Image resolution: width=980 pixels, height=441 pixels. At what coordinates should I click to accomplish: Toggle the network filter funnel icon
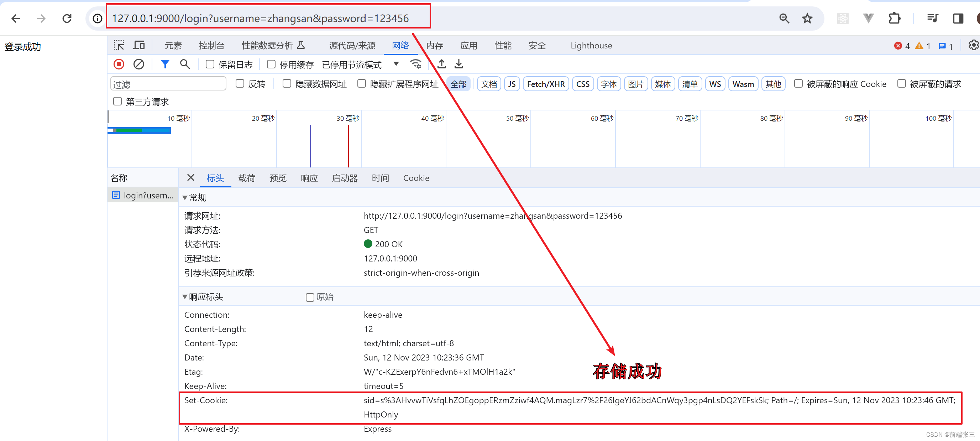165,64
